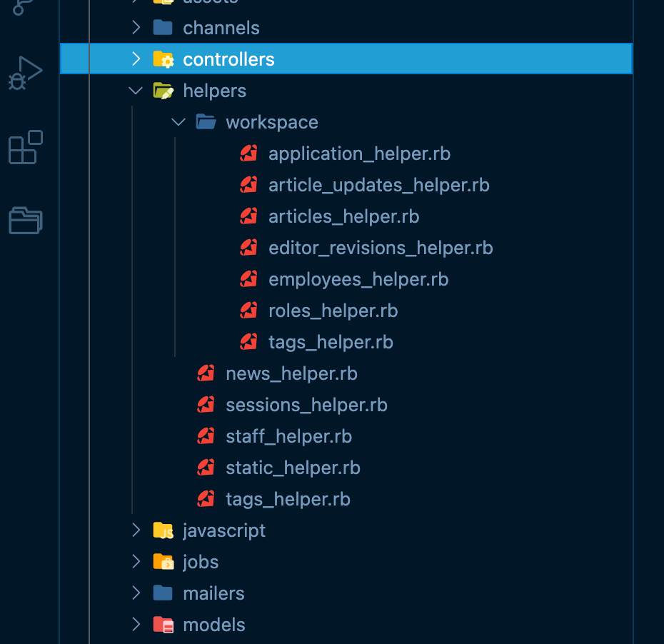Click the jobs folder icon
664x644 pixels.
pos(164,561)
